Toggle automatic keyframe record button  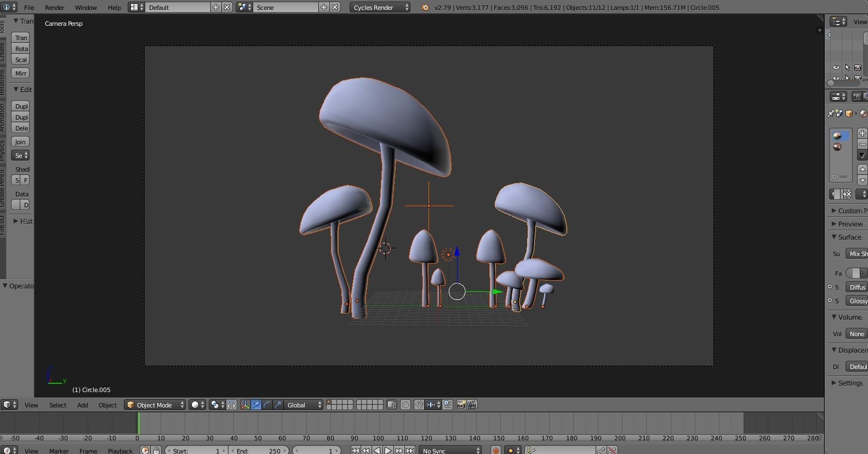click(496, 450)
